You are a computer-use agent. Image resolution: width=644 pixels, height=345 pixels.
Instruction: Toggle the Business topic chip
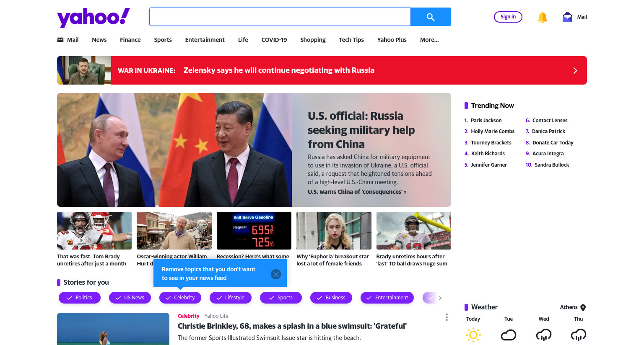[x=331, y=298]
